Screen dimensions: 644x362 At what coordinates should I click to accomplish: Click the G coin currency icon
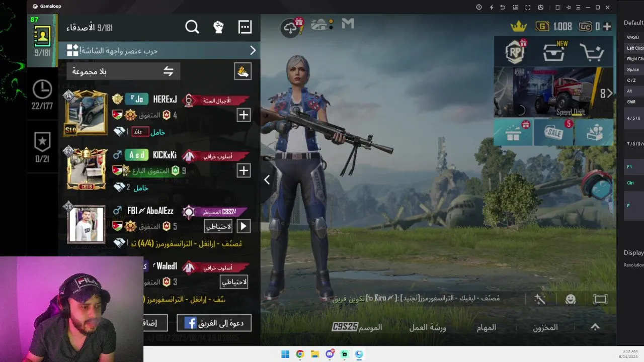tap(542, 27)
